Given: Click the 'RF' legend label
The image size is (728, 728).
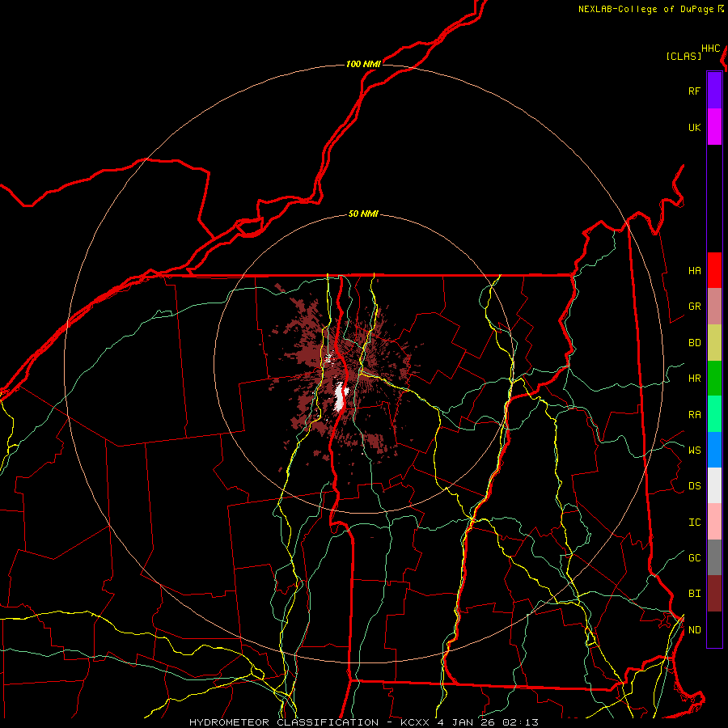Looking at the screenshot, I should pos(694,91).
